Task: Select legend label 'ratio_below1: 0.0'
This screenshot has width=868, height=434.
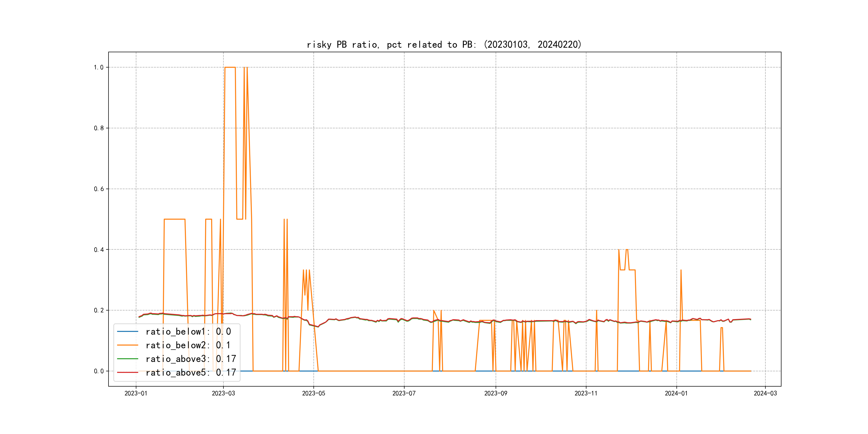Action: point(188,332)
